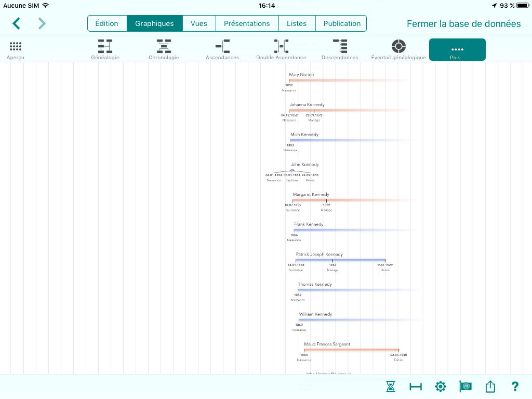Click the MAY 1929 death date

[385, 265]
